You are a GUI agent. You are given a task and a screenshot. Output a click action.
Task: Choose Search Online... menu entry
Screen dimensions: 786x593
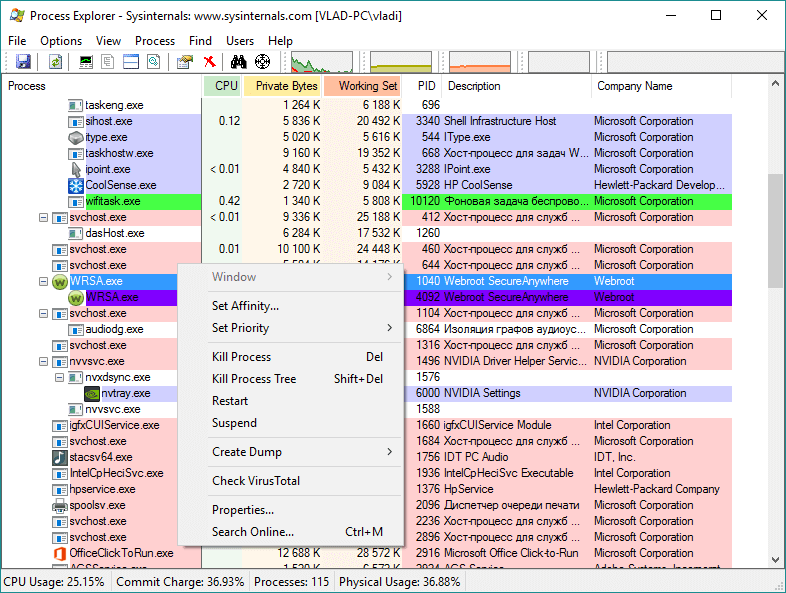point(291,532)
